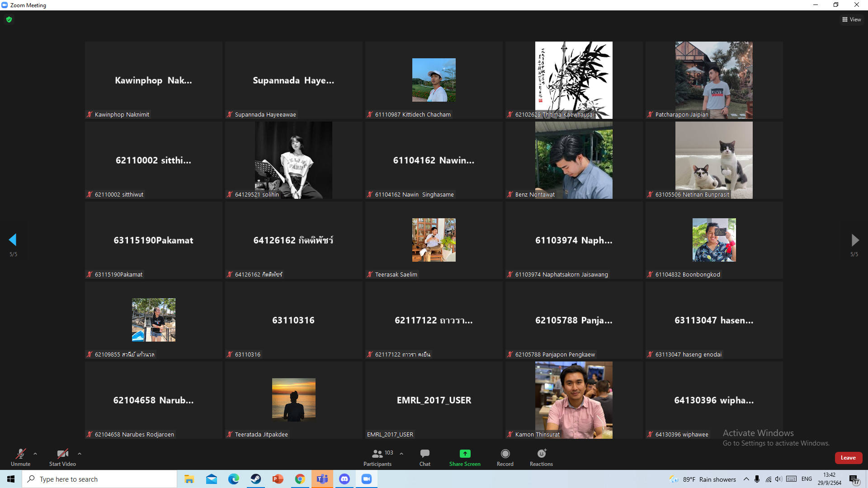Click the Share Screen button
The height and width of the screenshot is (488, 868).
tap(464, 457)
